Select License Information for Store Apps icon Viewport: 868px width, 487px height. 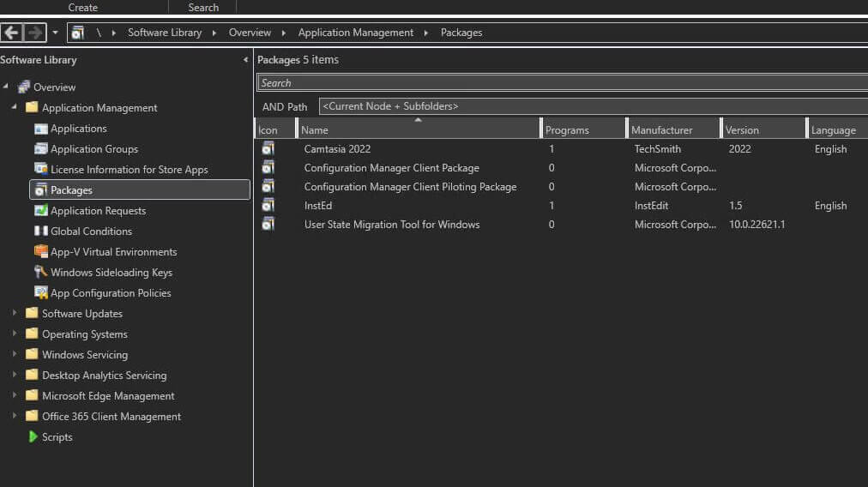41,169
